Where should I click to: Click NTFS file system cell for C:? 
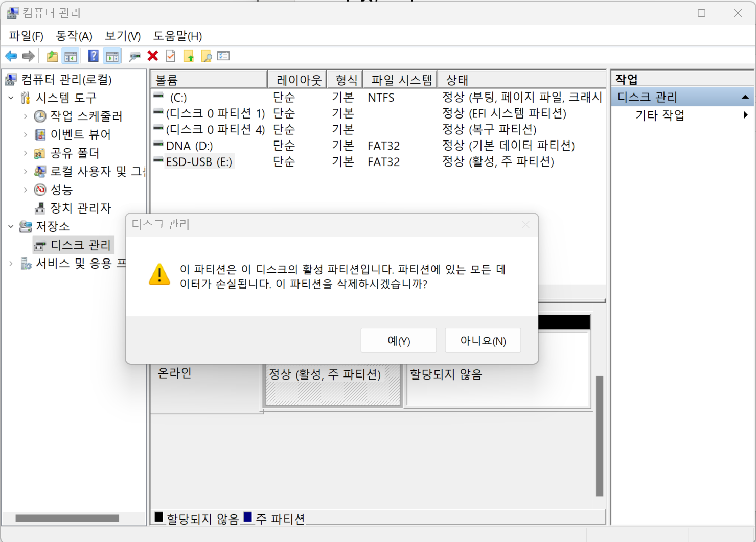381,97
